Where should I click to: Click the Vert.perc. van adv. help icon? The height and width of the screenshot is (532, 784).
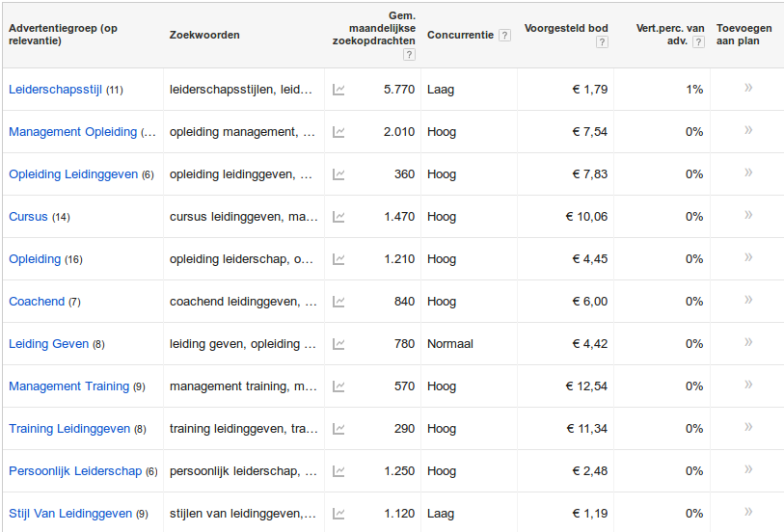pos(698,42)
